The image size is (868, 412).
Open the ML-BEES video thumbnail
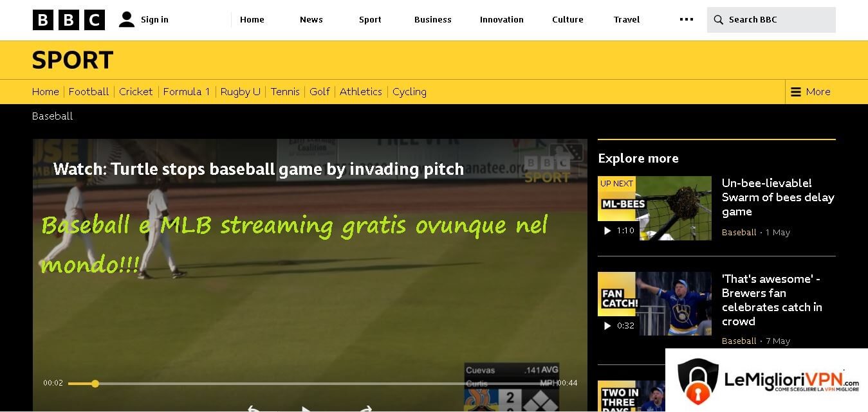pos(654,208)
